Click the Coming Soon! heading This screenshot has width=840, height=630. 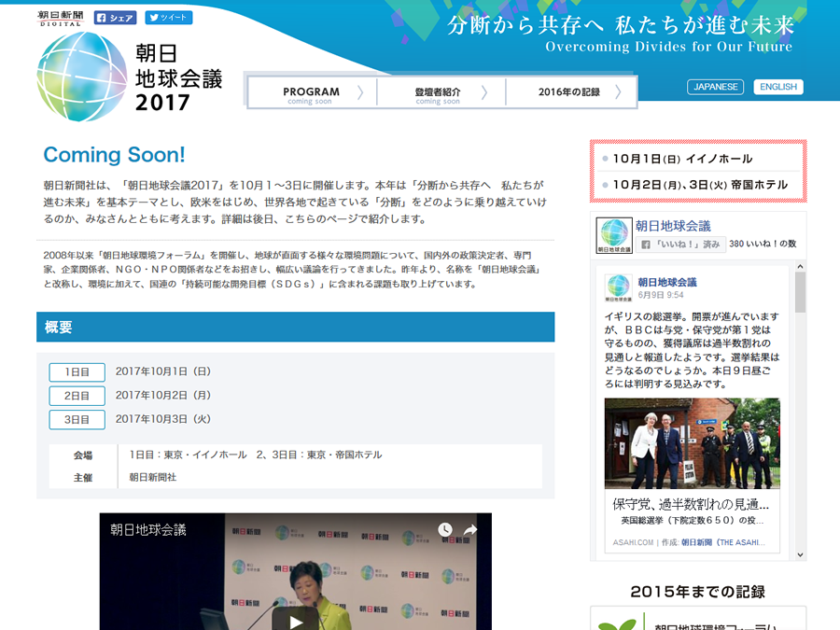[114, 154]
